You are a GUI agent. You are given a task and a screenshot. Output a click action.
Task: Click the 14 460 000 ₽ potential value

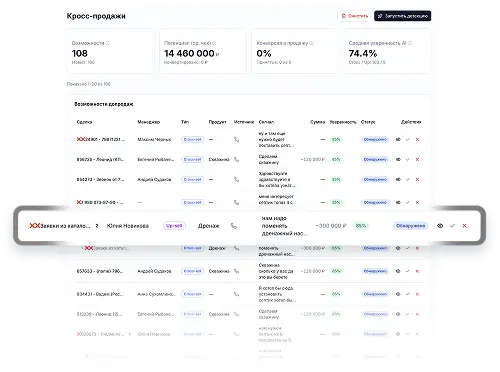tap(192, 53)
